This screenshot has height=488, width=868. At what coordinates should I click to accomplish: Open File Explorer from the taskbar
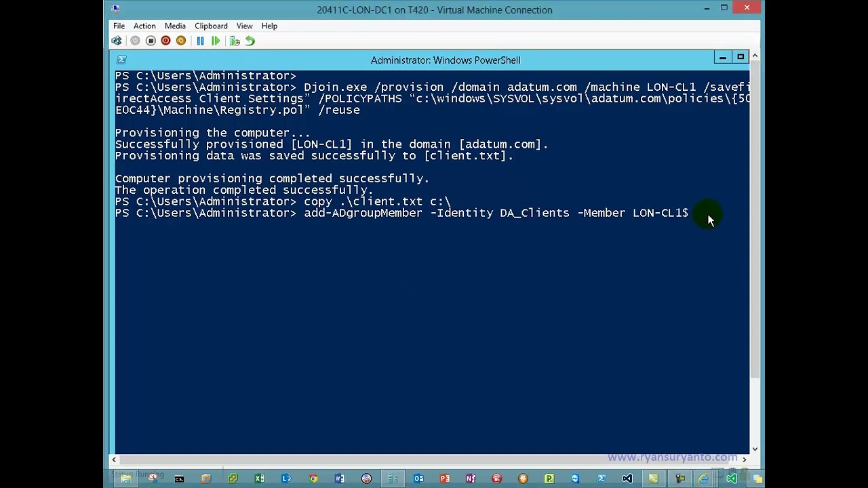click(125, 479)
